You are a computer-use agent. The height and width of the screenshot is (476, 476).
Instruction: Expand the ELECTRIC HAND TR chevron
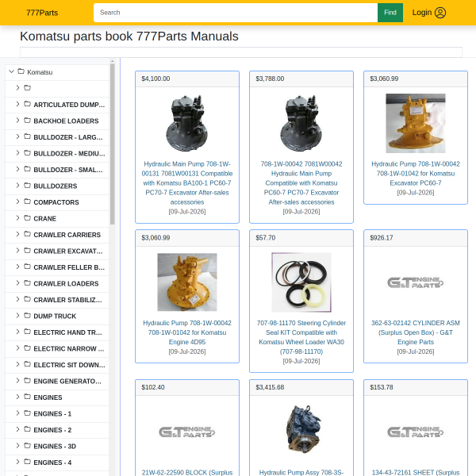pyautogui.click(x=17, y=332)
